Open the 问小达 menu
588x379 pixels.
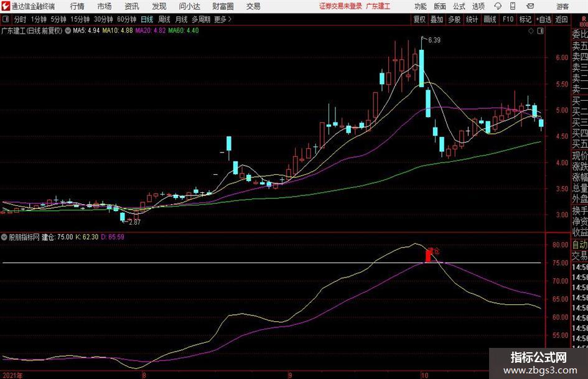[x=189, y=6]
